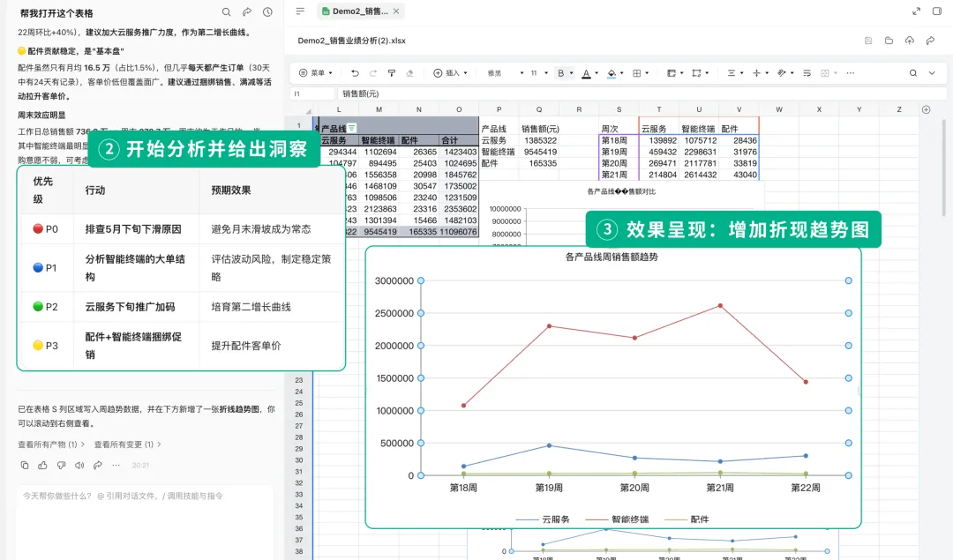Viewport: 953px width, 560px height.
Task: Save the spreadsheet file
Action: (x=868, y=41)
